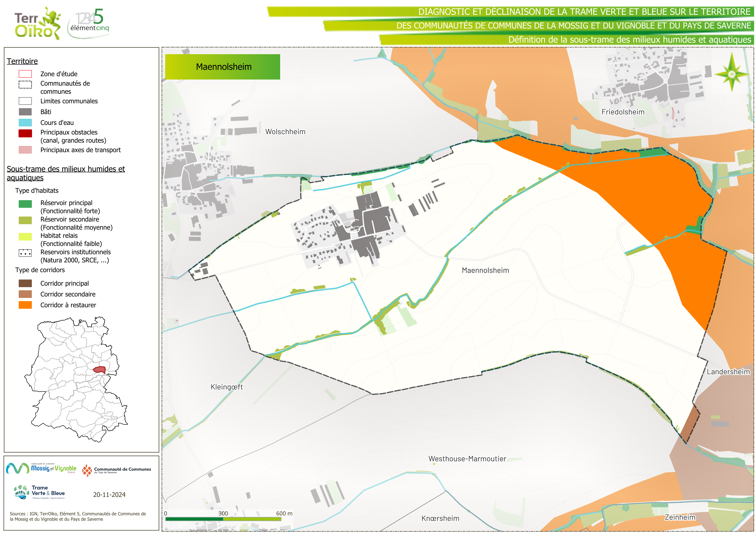
Task: Click the Trame Verte & Bleue logo
Action: pos(40,493)
